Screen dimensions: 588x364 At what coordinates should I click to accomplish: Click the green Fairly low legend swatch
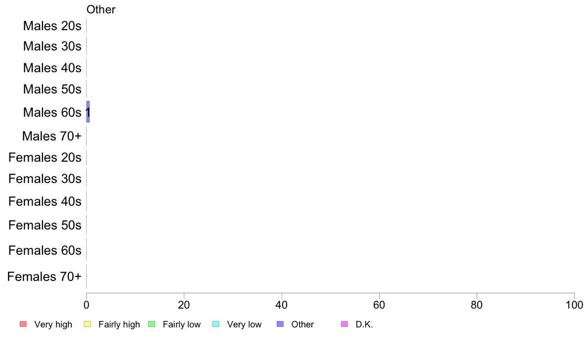pyautogui.click(x=151, y=324)
